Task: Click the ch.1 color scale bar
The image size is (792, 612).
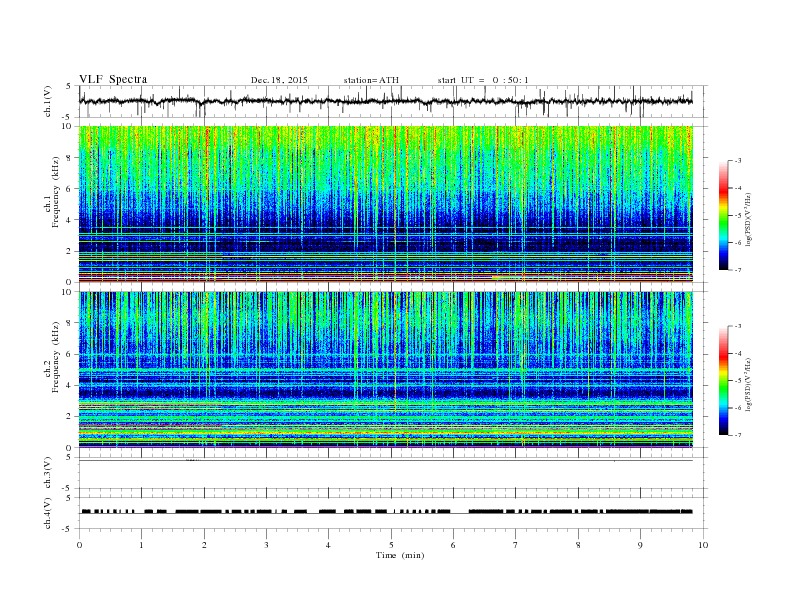Action: 724,215
